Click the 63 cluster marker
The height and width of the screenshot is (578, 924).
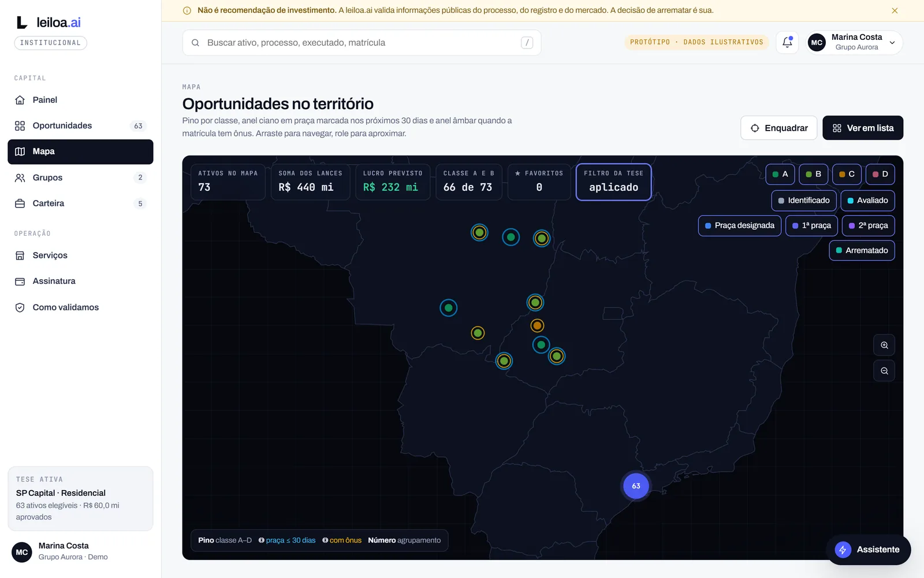pyautogui.click(x=636, y=486)
